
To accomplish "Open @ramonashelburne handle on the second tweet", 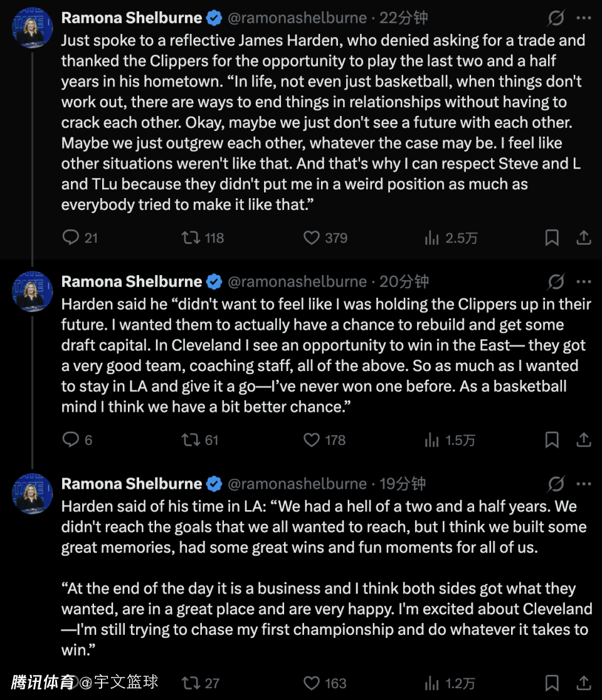I will click(x=297, y=282).
